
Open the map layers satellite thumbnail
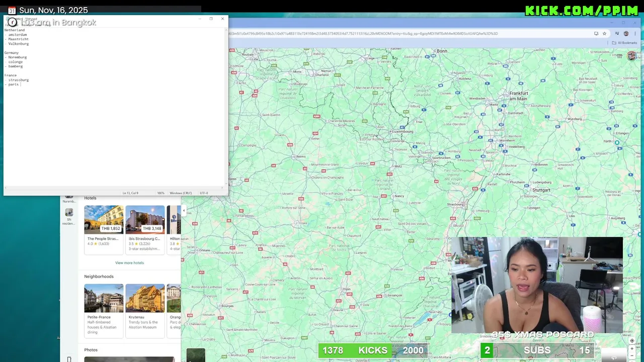[196, 355]
